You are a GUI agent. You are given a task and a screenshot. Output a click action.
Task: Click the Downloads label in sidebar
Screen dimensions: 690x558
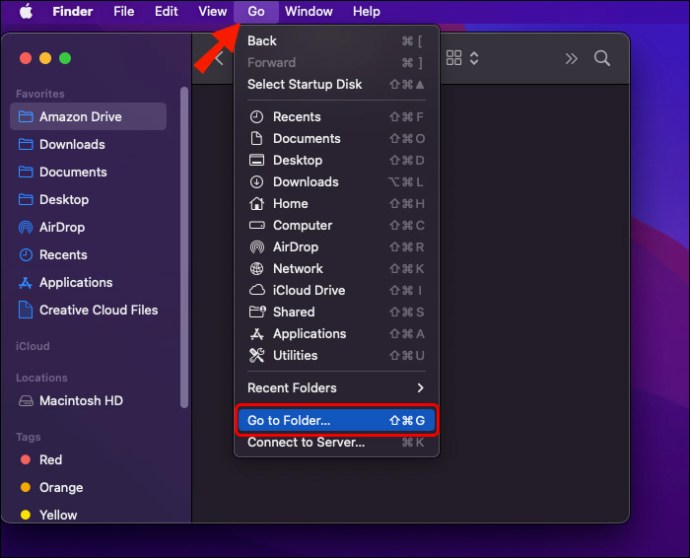coord(72,144)
